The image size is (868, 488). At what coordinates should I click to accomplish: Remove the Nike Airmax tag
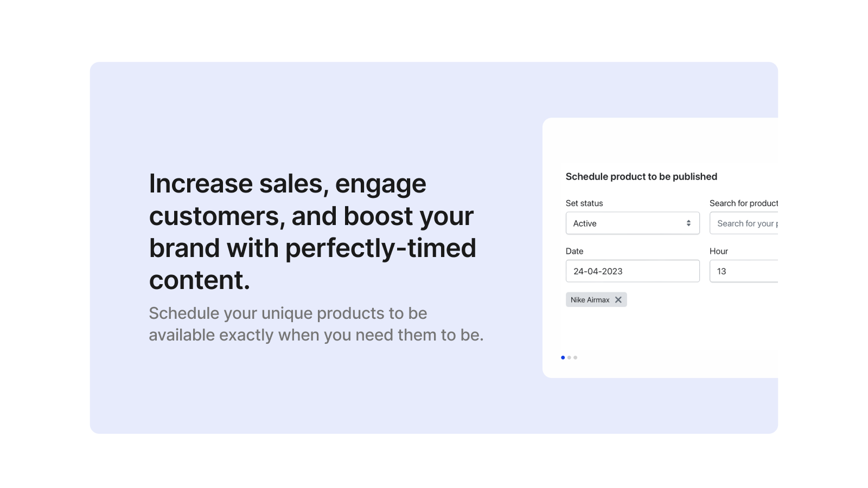pyautogui.click(x=618, y=300)
